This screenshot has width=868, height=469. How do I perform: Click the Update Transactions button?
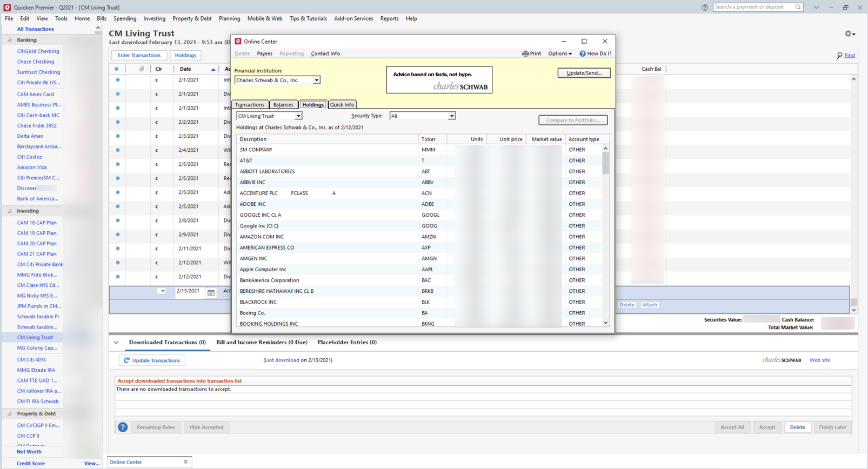pos(152,360)
